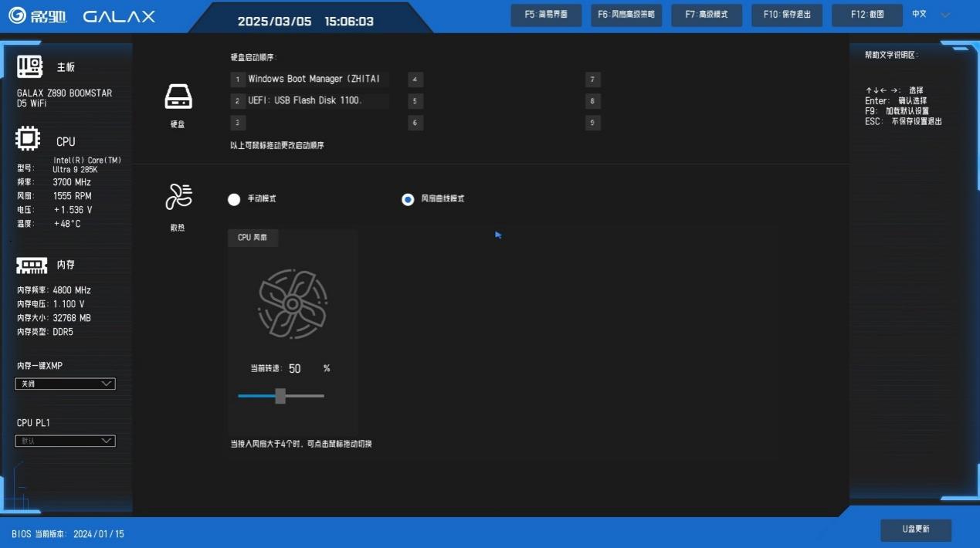Image resolution: width=980 pixels, height=548 pixels.
Task: Click the cooling fan section icon
Action: pos(178,197)
